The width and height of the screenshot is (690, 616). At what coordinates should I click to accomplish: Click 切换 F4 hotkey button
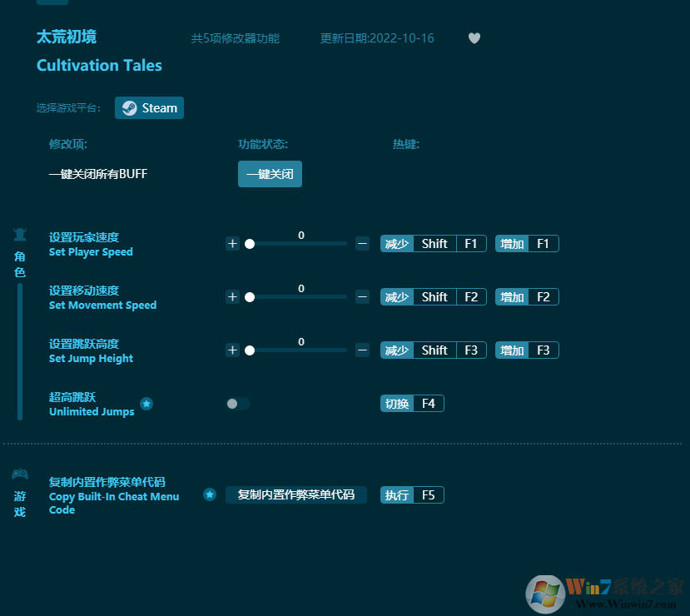[412, 404]
